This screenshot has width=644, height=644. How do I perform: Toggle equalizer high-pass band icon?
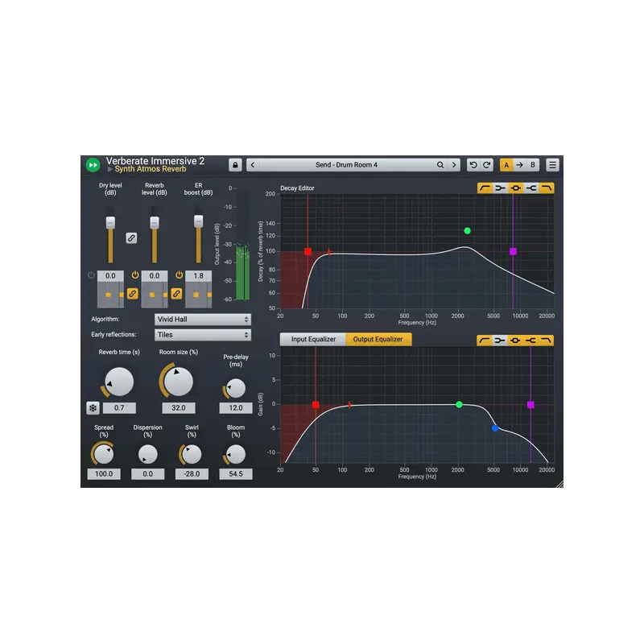[x=485, y=341]
